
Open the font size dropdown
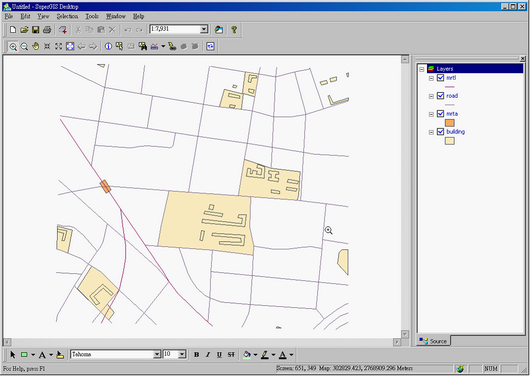(x=182, y=354)
